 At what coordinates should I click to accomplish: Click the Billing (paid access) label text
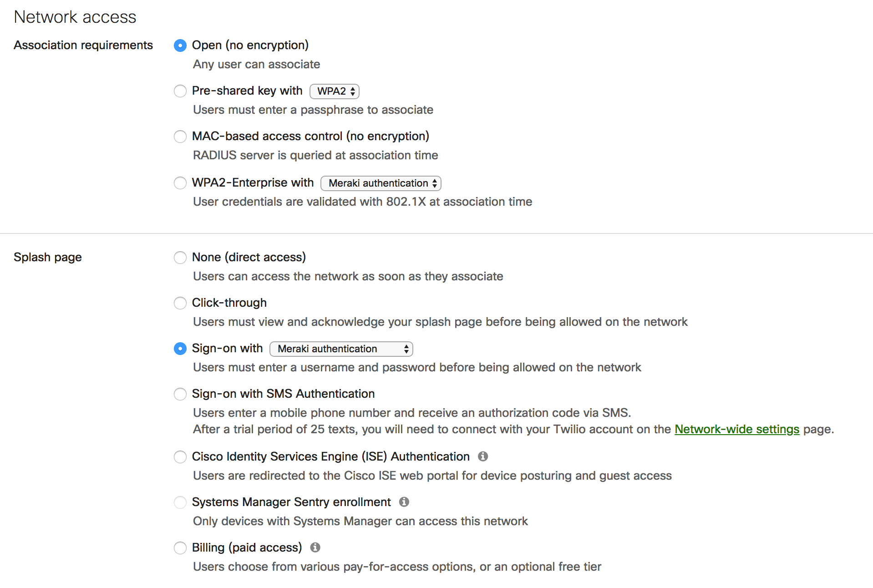(247, 547)
